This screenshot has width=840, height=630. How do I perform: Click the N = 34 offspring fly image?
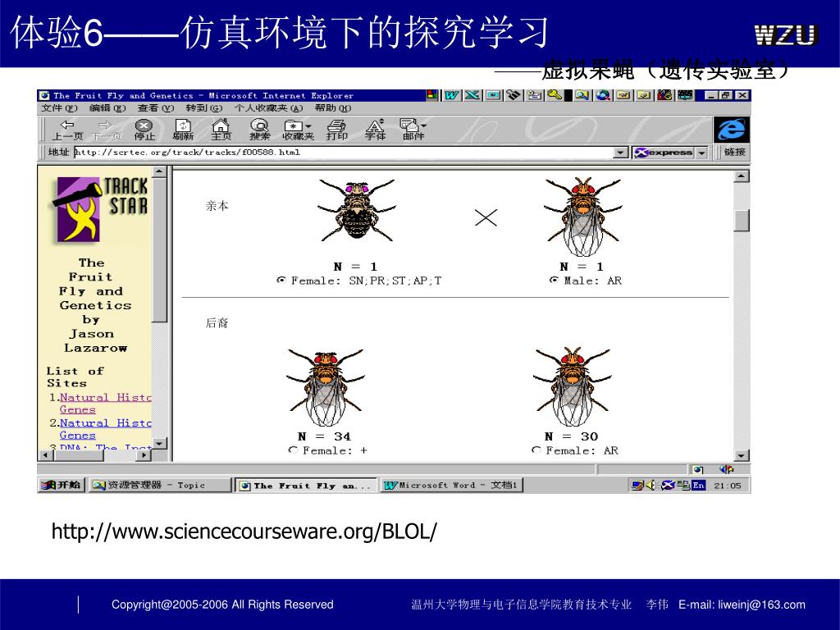pyautogui.click(x=325, y=387)
